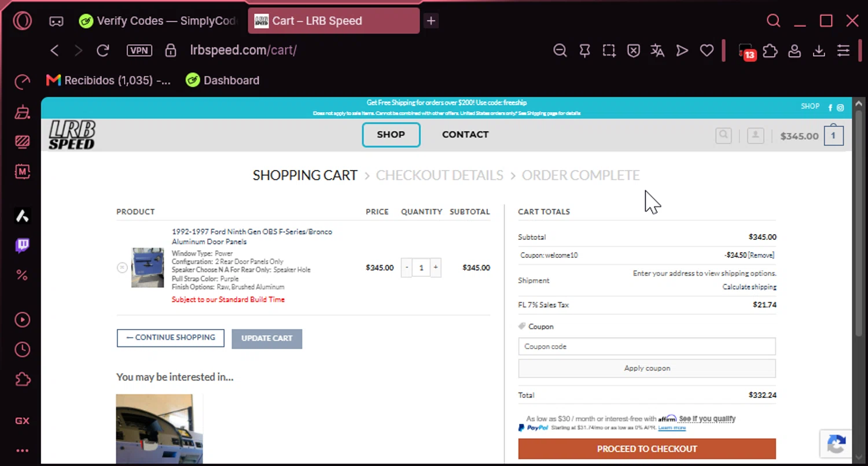Open the Opera menu logo
868x466 pixels.
[x=23, y=21]
